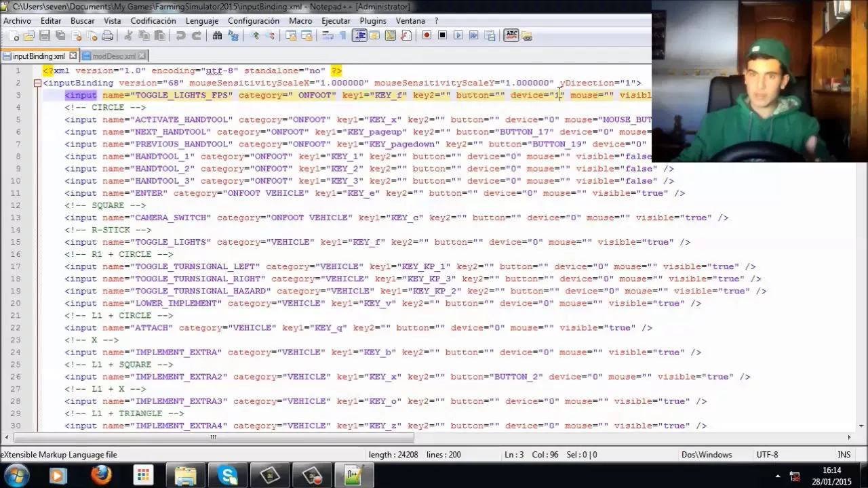The width and height of the screenshot is (868, 488).
Task: Open the Codificación menu
Action: point(153,21)
